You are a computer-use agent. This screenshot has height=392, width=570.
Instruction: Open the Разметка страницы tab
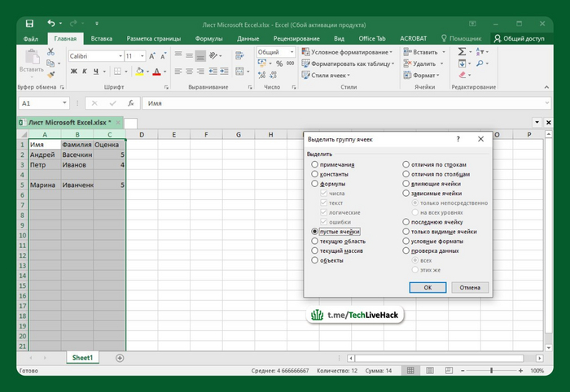tap(153, 38)
